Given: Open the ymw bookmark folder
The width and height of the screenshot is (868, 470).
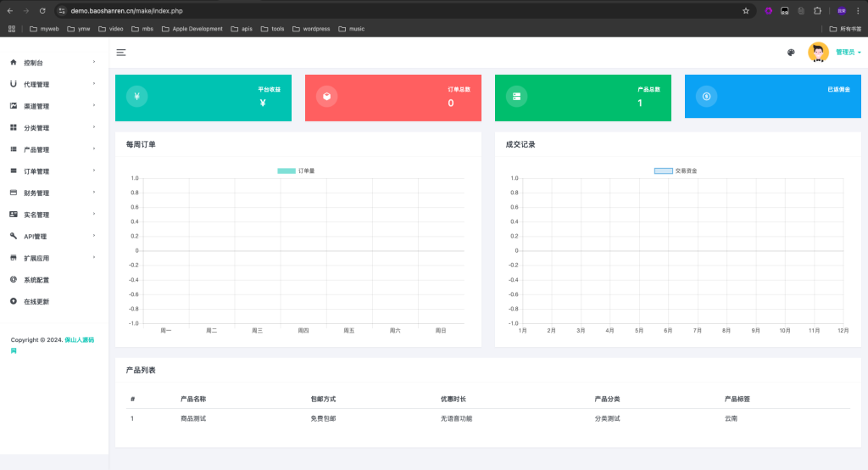Looking at the screenshot, I should tap(79, 29).
